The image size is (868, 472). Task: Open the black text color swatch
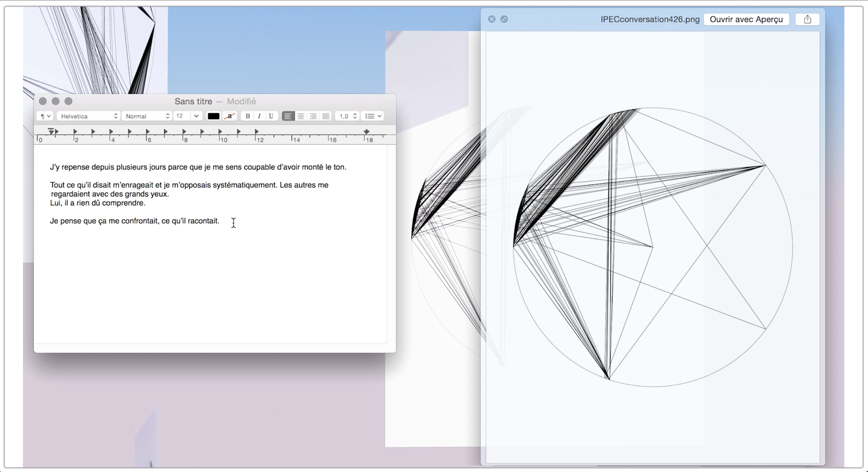214,116
